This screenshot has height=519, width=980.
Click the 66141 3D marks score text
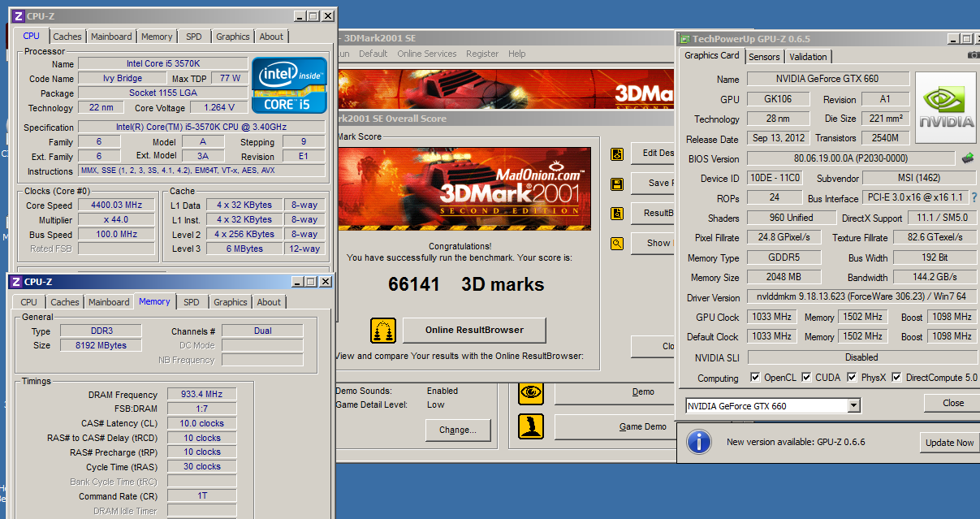(x=466, y=284)
